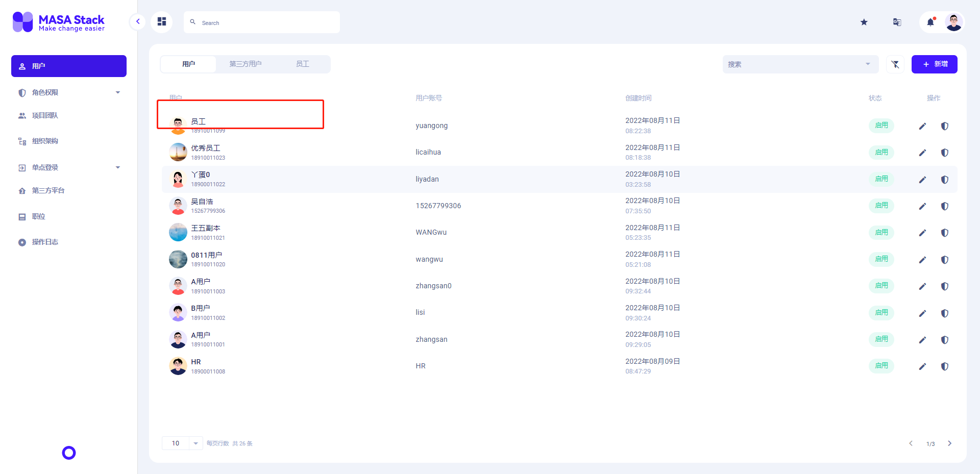
Task: Click the 吴自浩 user name
Action: (x=202, y=202)
